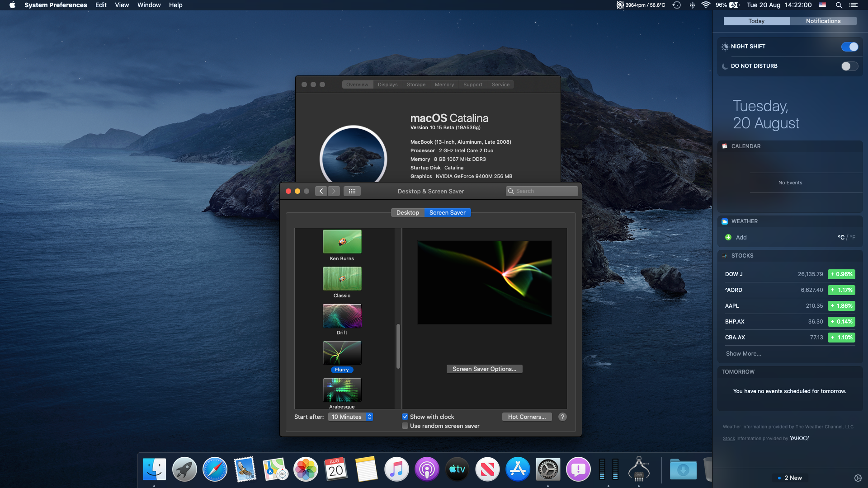The image size is (868, 488).
Task: Turn off the Night Shift switch
Action: click(x=849, y=47)
